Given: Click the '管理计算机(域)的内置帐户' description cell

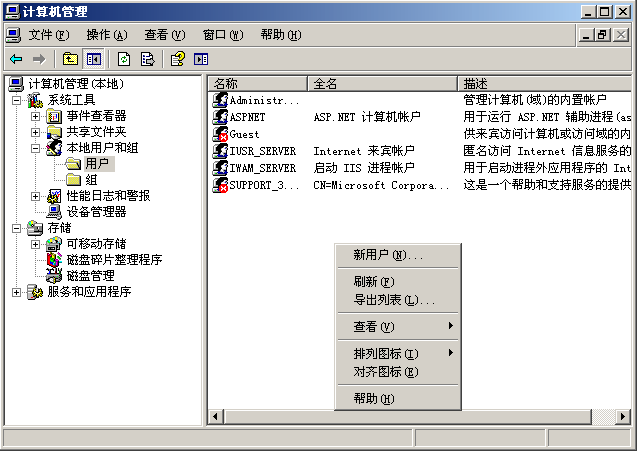Looking at the screenshot, I should [535, 100].
